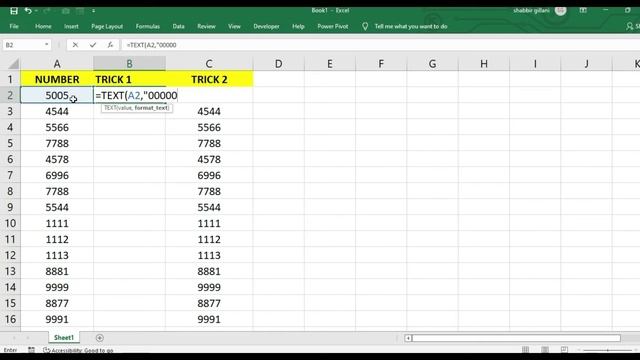Viewport: 640px width, 360px height.
Task: Select column B header
Action: click(129, 64)
